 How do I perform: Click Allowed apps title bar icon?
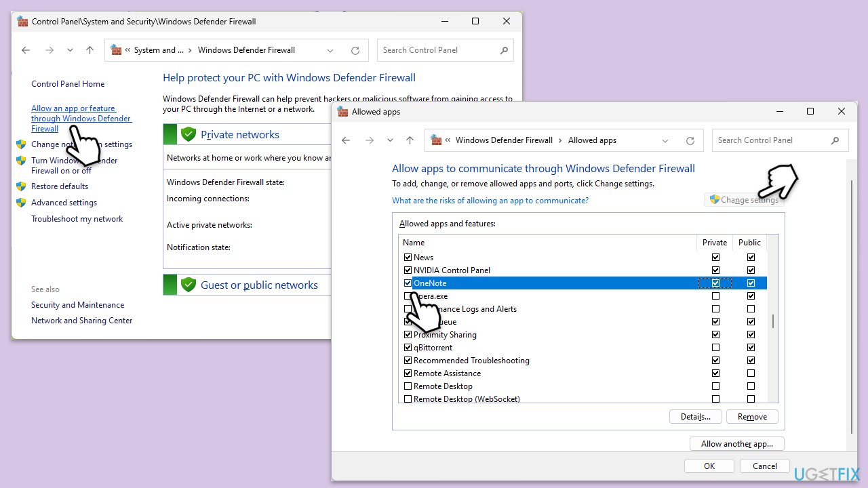point(343,111)
